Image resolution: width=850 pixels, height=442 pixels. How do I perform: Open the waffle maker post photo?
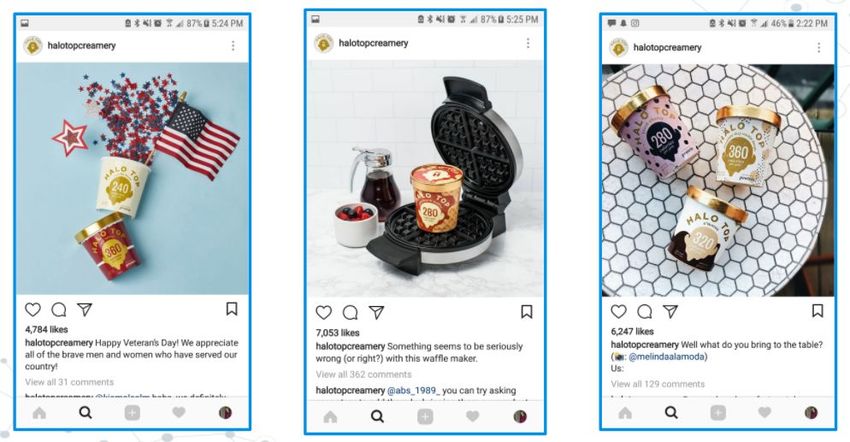tap(426, 178)
